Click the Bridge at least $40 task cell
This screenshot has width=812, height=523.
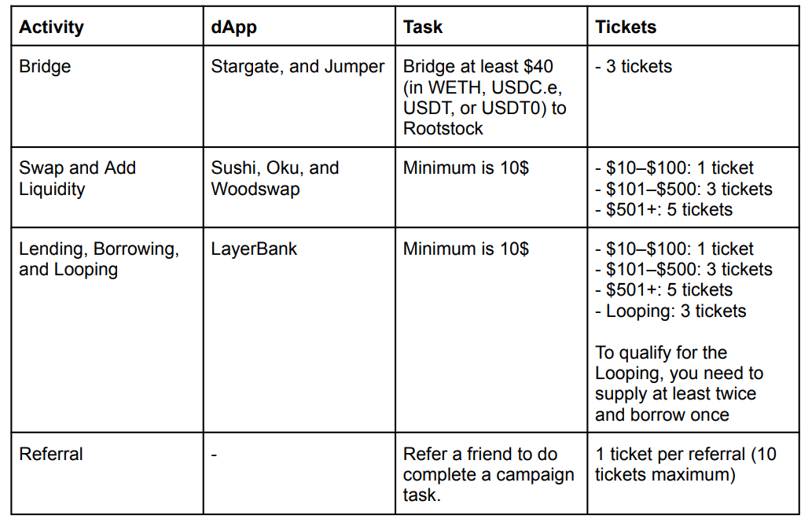[491, 97]
